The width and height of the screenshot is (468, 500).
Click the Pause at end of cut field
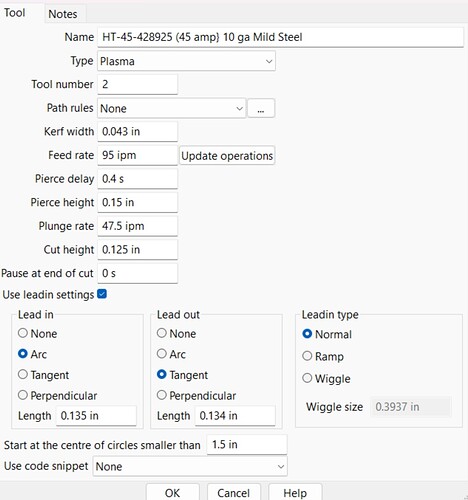tap(137, 273)
